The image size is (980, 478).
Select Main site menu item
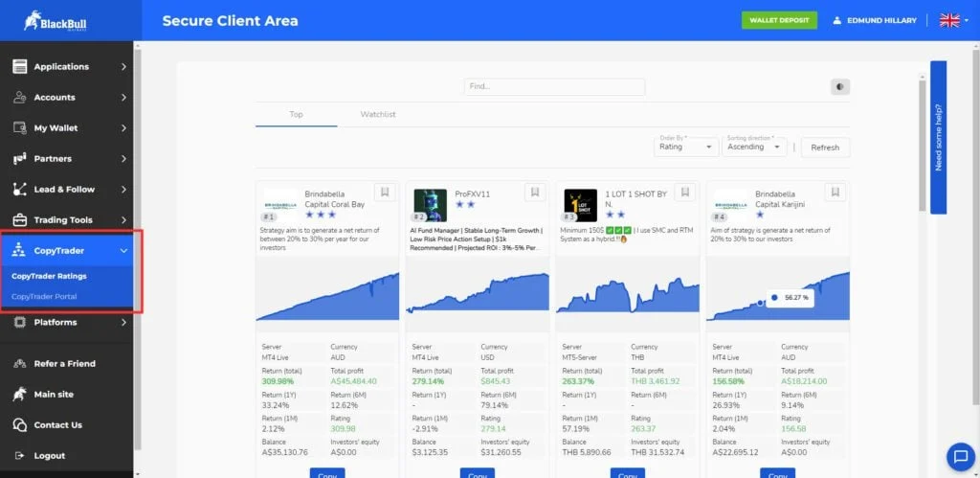coord(54,394)
